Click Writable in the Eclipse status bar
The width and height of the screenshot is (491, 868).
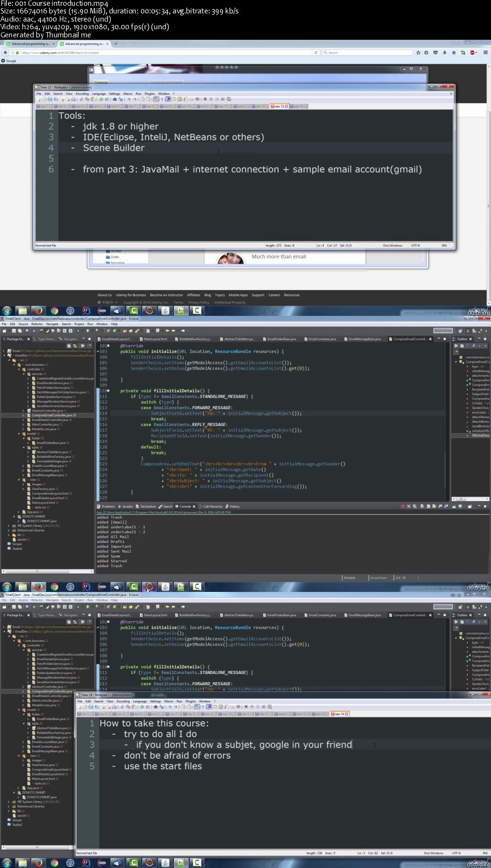[350, 578]
